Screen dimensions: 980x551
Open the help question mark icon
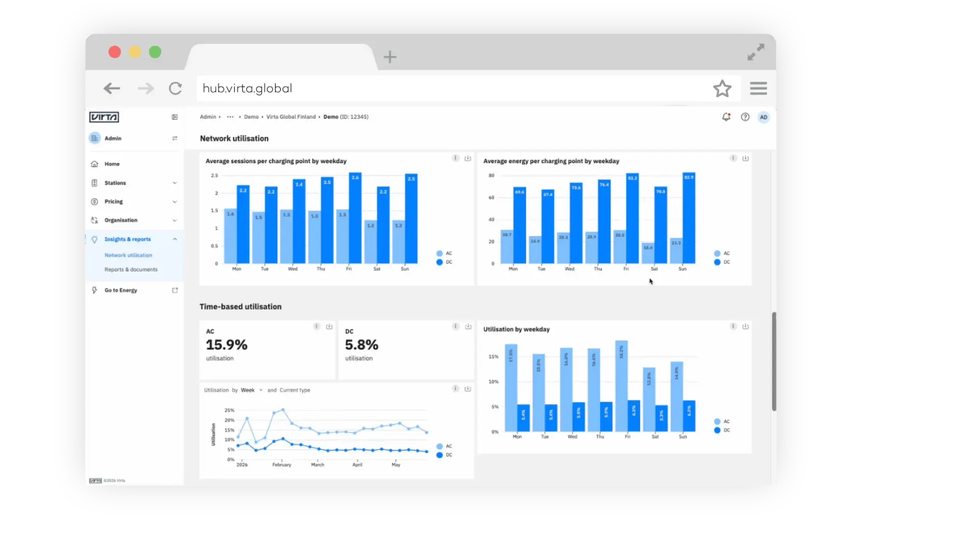[745, 117]
